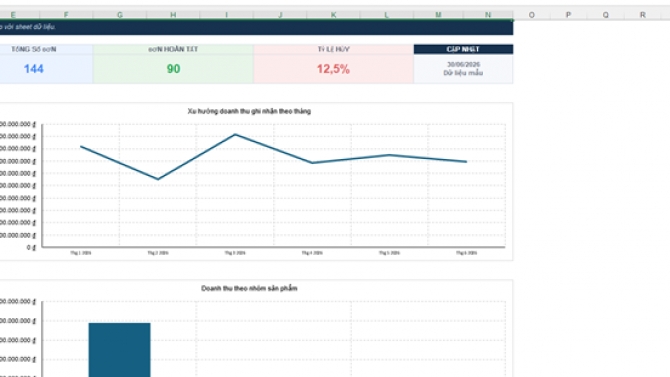Select column N header
The height and width of the screenshot is (377, 670).
(x=488, y=15)
